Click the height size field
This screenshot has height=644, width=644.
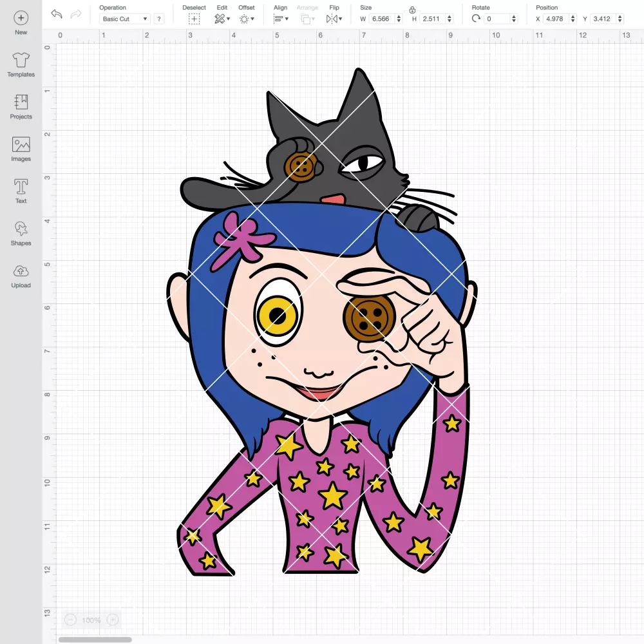432,19
